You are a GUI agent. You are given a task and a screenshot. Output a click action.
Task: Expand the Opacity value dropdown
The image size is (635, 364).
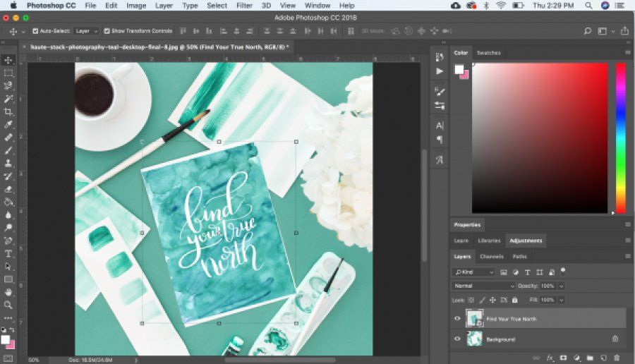tap(562, 286)
